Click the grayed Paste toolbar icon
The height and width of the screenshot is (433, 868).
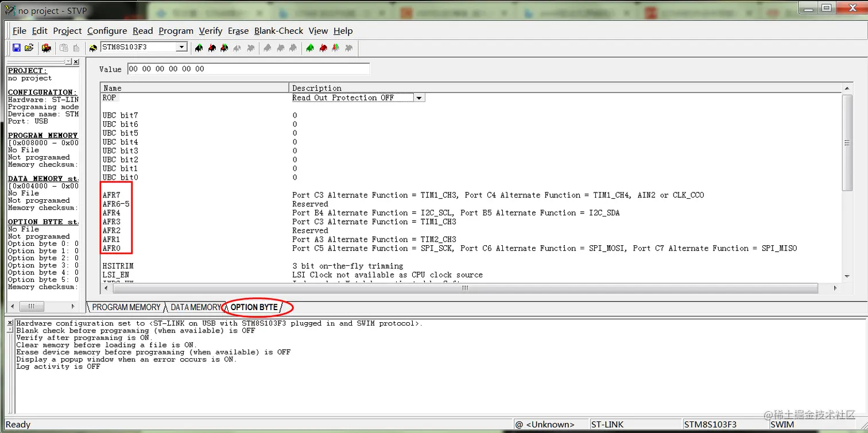click(x=76, y=48)
